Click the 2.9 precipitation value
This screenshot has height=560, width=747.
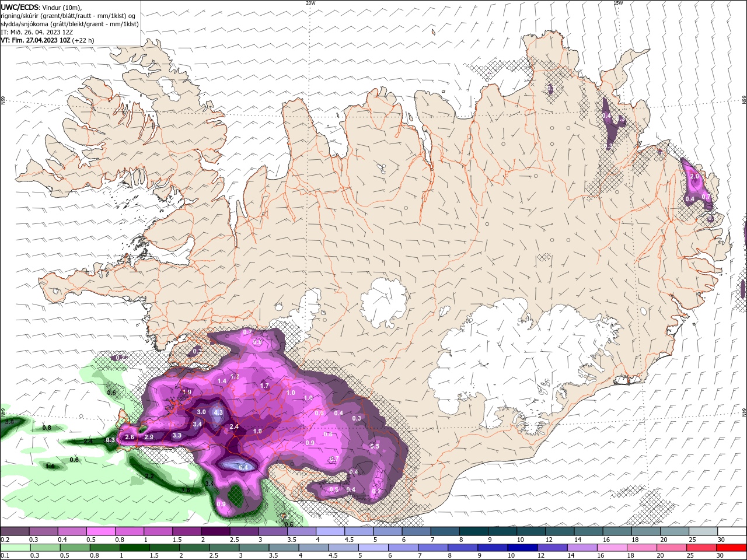[x=149, y=437]
